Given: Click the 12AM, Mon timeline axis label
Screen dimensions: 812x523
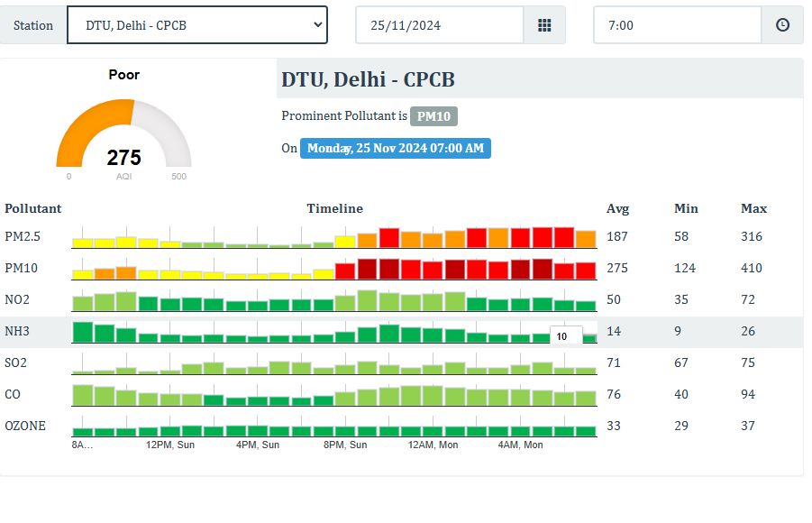Looking at the screenshot, I should click(433, 445).
